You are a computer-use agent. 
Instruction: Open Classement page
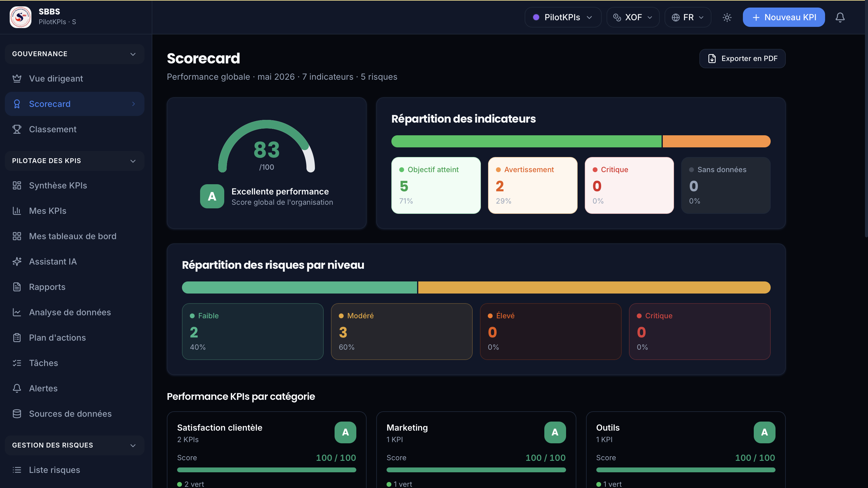[x=74, y=129]
